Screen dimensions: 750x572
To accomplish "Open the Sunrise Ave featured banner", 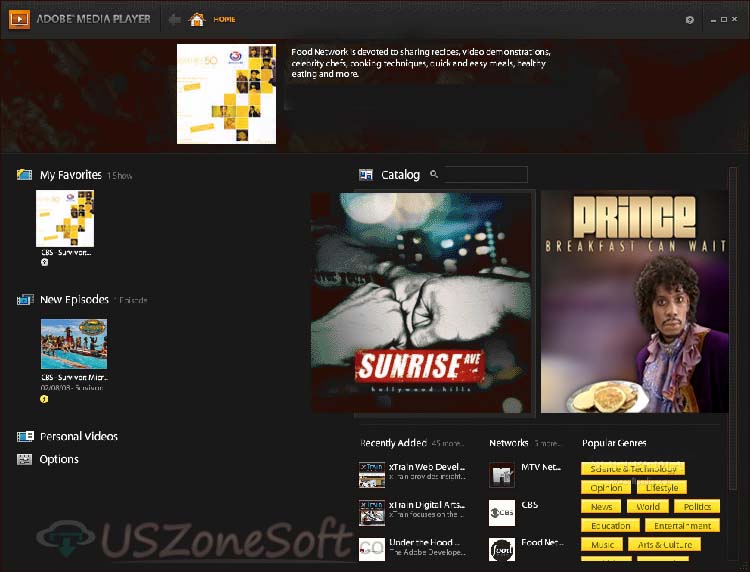I will coord(421,302).
